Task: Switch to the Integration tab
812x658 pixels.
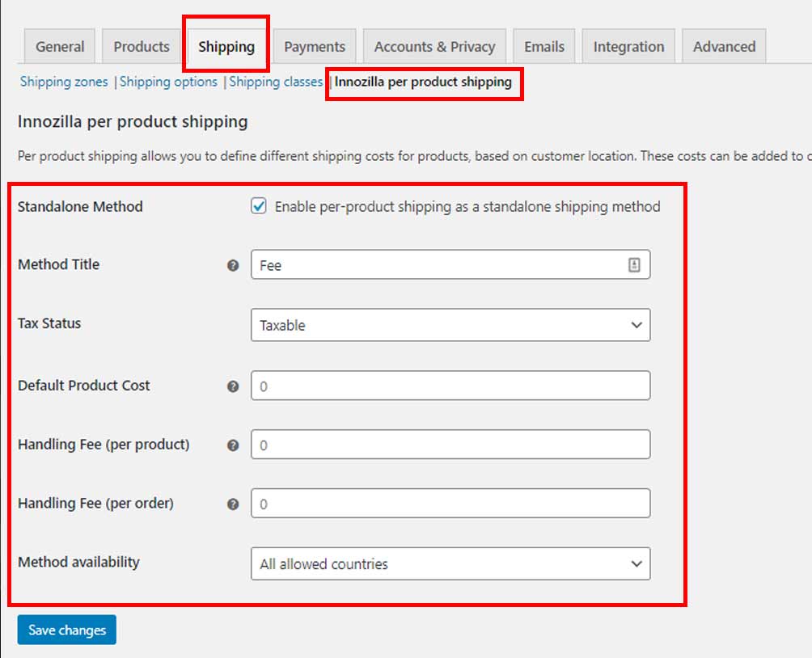Action: pos(628,47)
